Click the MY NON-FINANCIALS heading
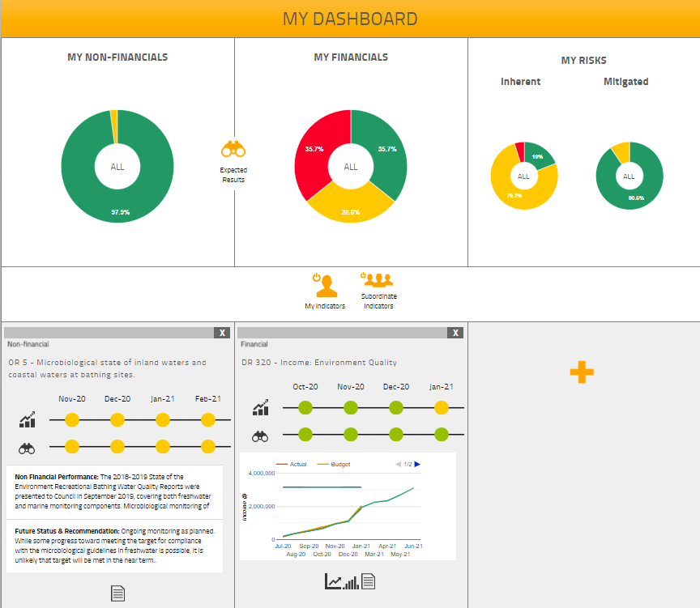Image resolution: width=700 pixels, height=608 pixels. coord(117,57)
